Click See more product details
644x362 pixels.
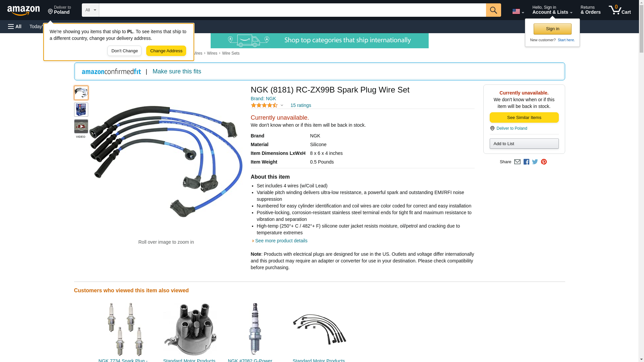pyautogui.click(x=281, y=241)
